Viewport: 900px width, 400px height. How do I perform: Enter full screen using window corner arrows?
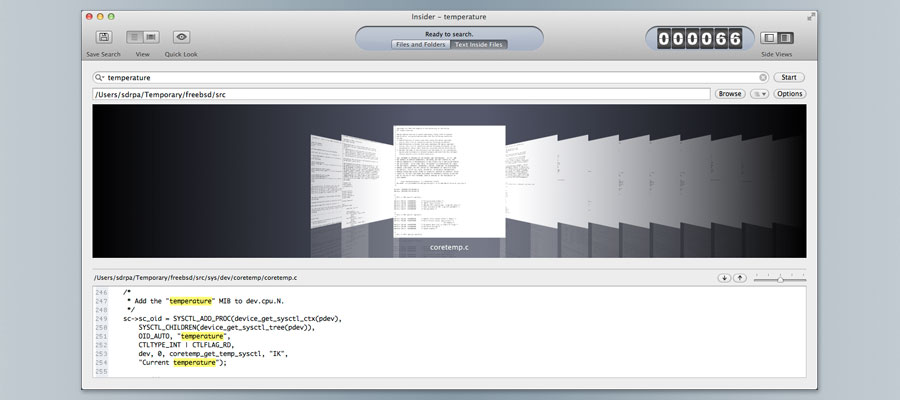809,17
